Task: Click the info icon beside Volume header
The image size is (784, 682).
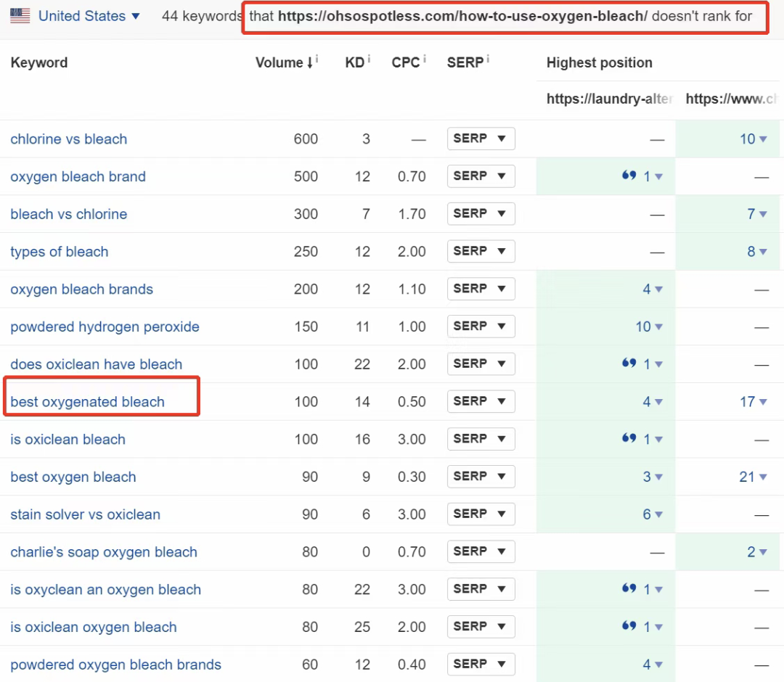Action: click(317, 59)
